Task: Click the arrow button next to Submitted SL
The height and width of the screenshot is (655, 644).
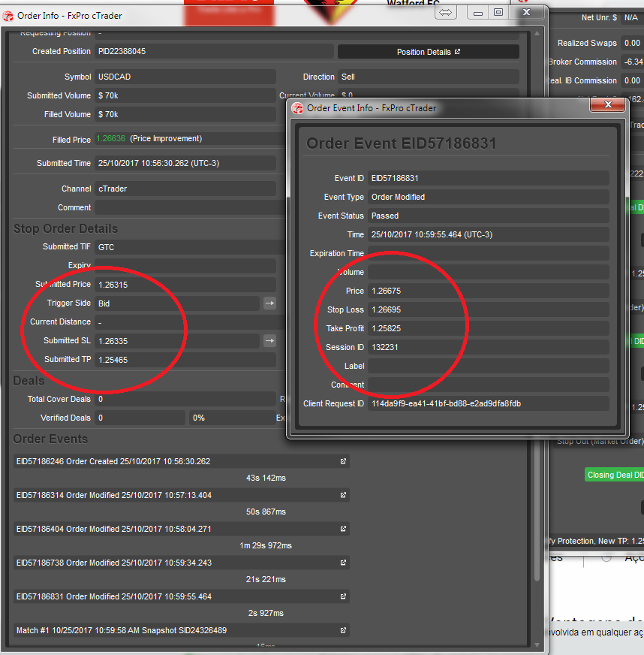Action: pyautogui.click(x=269, y=341)
